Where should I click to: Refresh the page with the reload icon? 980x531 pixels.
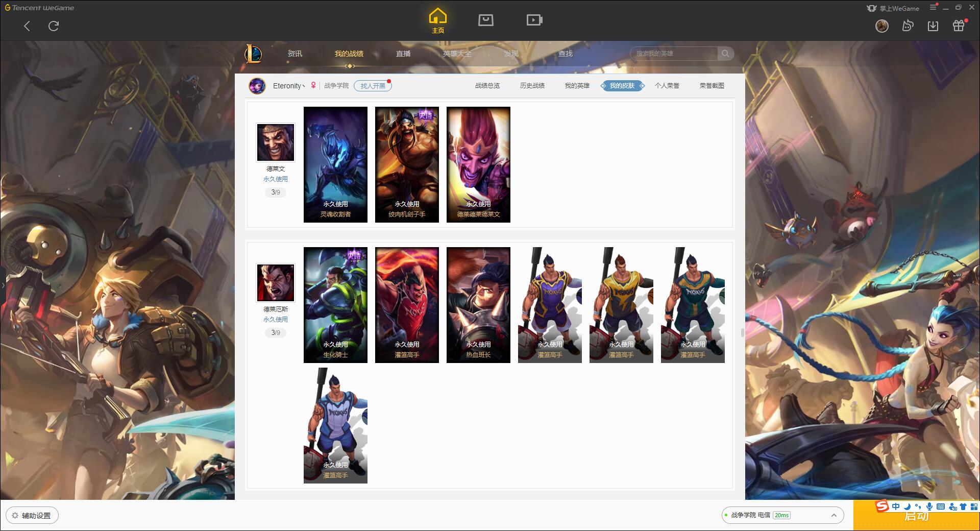point(54,26)
